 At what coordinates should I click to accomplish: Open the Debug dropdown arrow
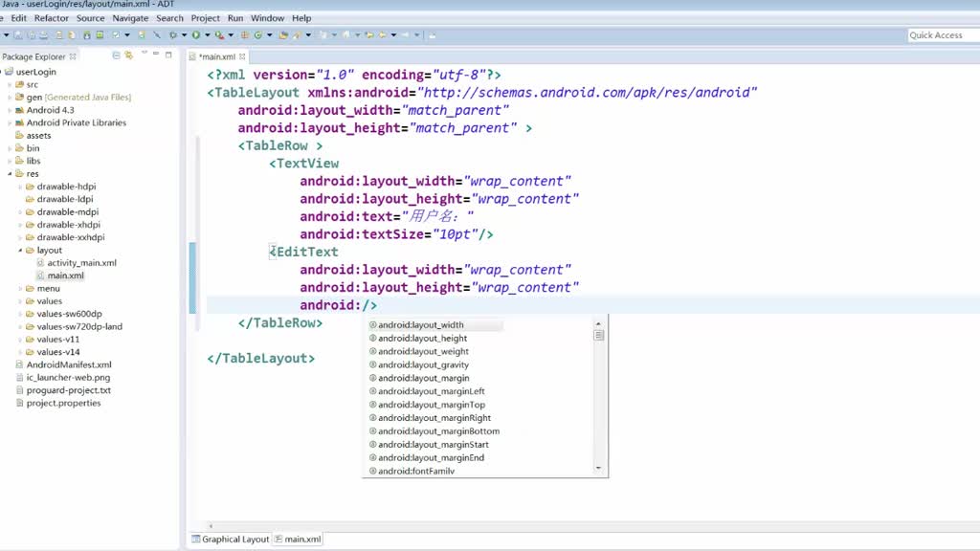(185, 35)
